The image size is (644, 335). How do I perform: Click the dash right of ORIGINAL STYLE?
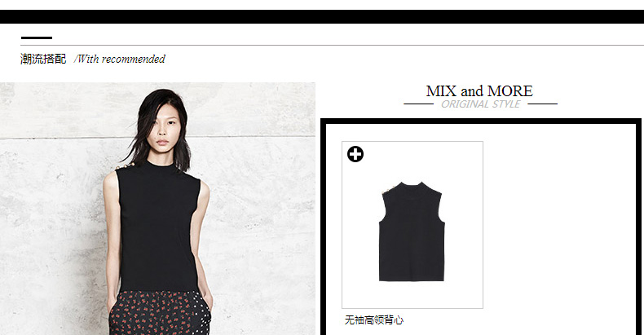point(543,104)
